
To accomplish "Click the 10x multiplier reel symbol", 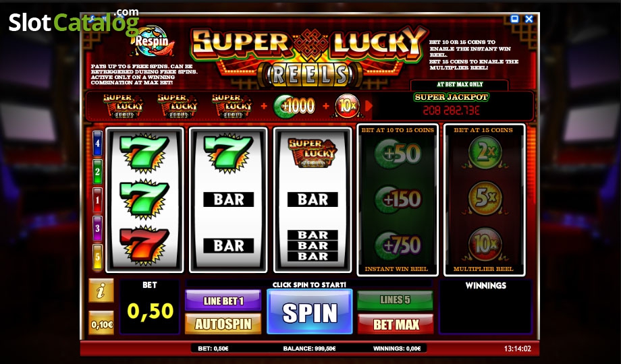I will (485, 244).
